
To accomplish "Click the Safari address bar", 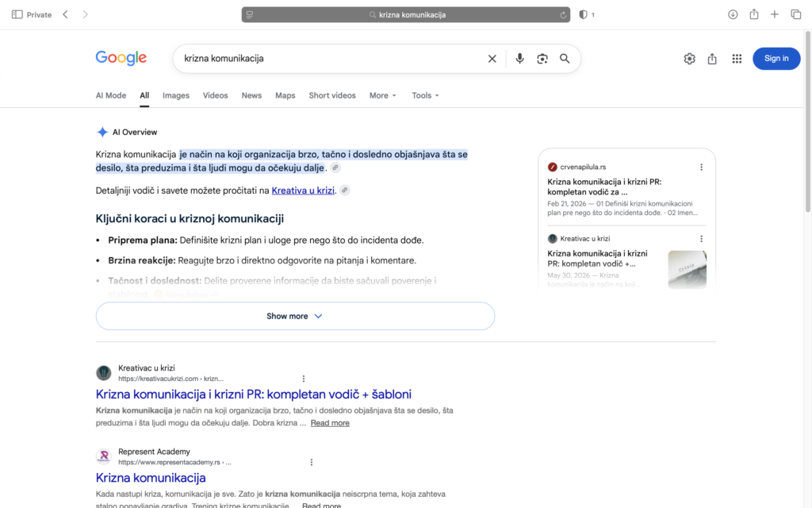I will [x=406, y=14].
